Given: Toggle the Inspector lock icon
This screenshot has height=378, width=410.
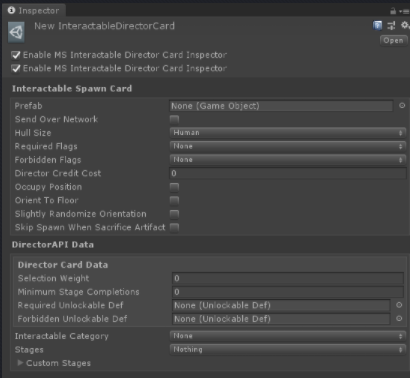Looking at the screenshot, I should 393,11.
